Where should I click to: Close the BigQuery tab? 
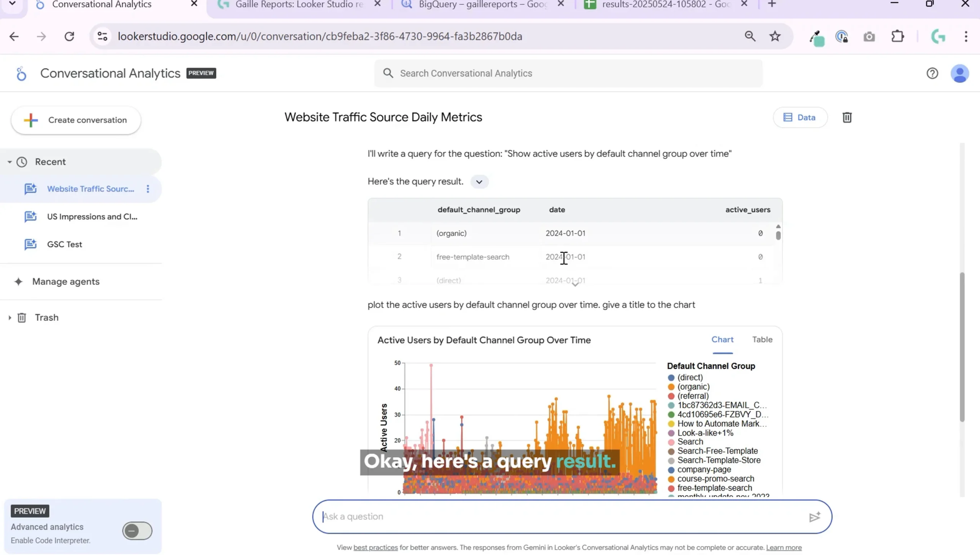(x=561, y=4)
